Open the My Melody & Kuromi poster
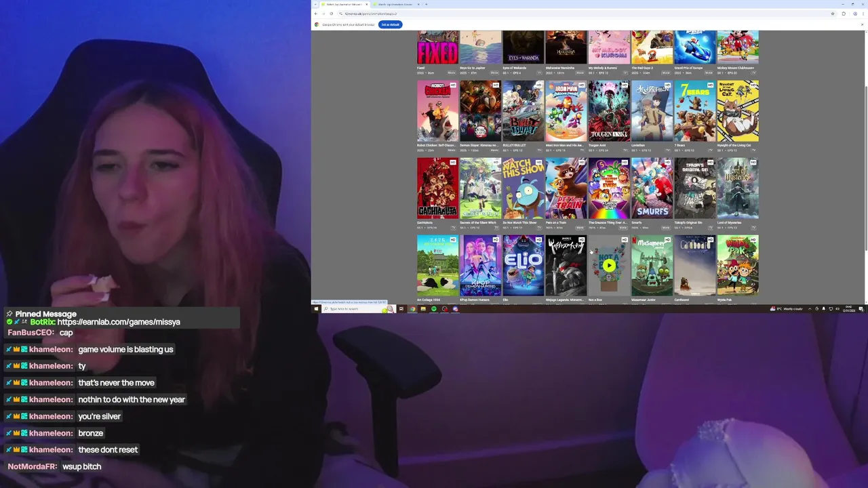Screen dimensions: 868x488 click(x=609, y=47)
